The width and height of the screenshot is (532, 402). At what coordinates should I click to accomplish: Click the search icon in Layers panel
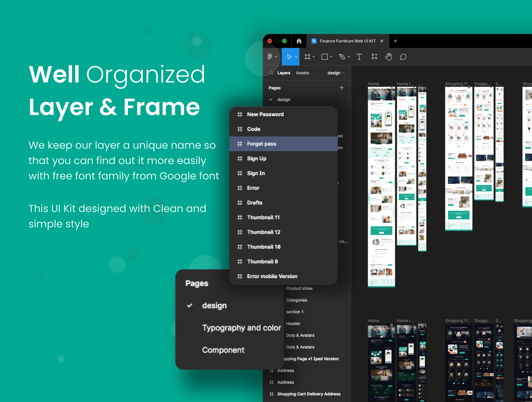271,73
